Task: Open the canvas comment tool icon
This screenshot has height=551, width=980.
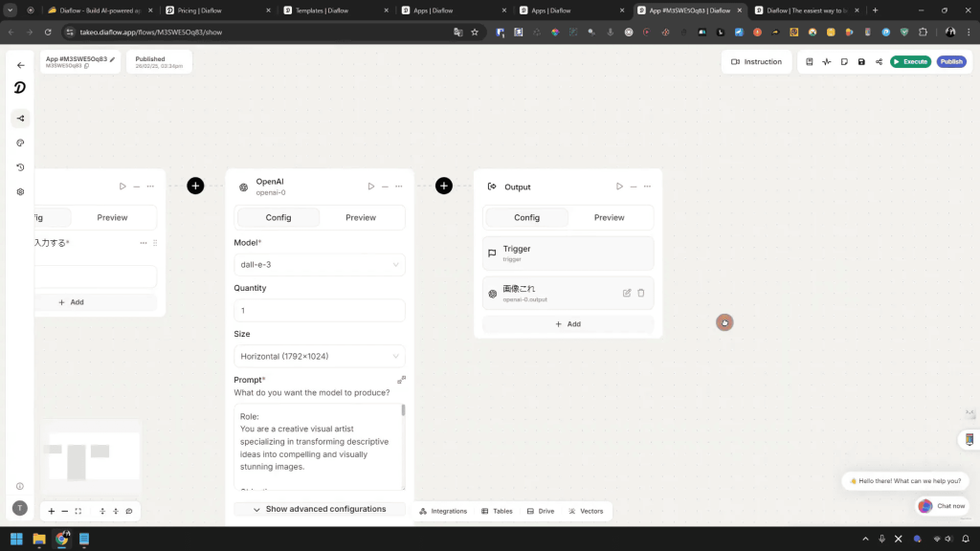Action: point(129,511)
